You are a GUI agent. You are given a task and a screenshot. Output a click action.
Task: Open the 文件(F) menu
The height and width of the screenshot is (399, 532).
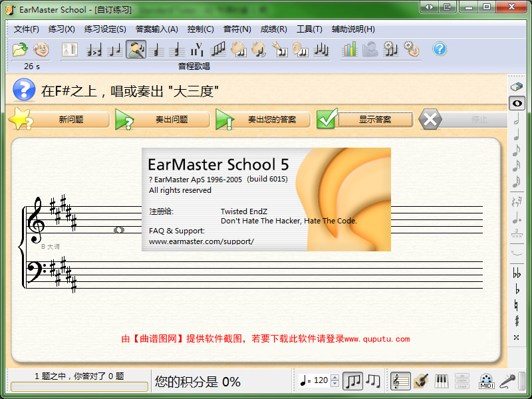tap(26, 29)
